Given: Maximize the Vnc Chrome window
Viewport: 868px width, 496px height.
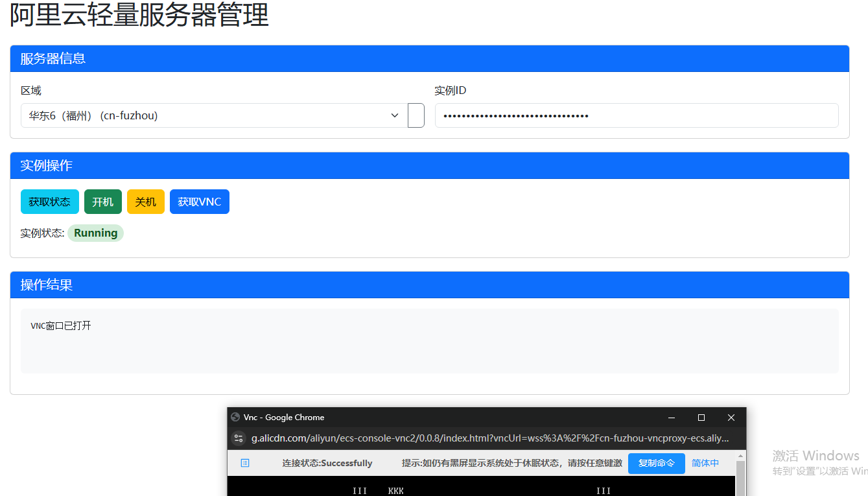Looking at the screenshot, I should [701, 418].
